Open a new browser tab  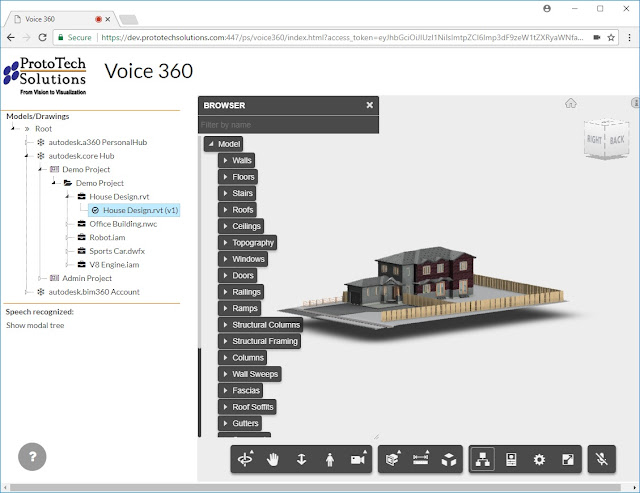[x=129, y=20]
